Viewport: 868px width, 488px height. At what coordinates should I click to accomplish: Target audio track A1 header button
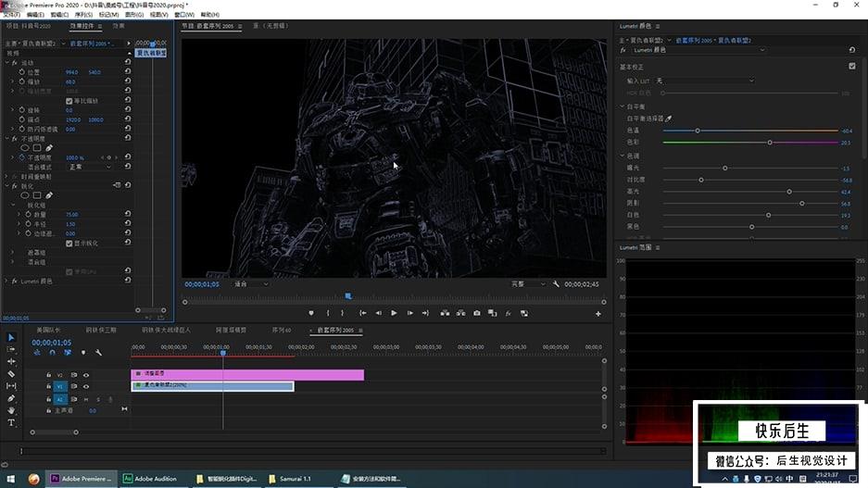tap(60, 399)
